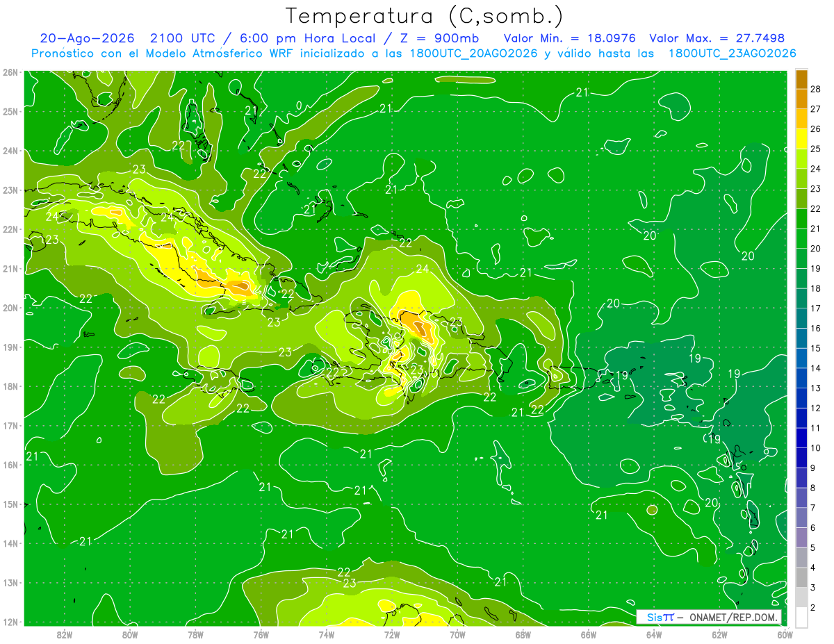Screen dimensions: 834x644
Task: Click the "16N" latitude axis label
Action: [10, 465]
